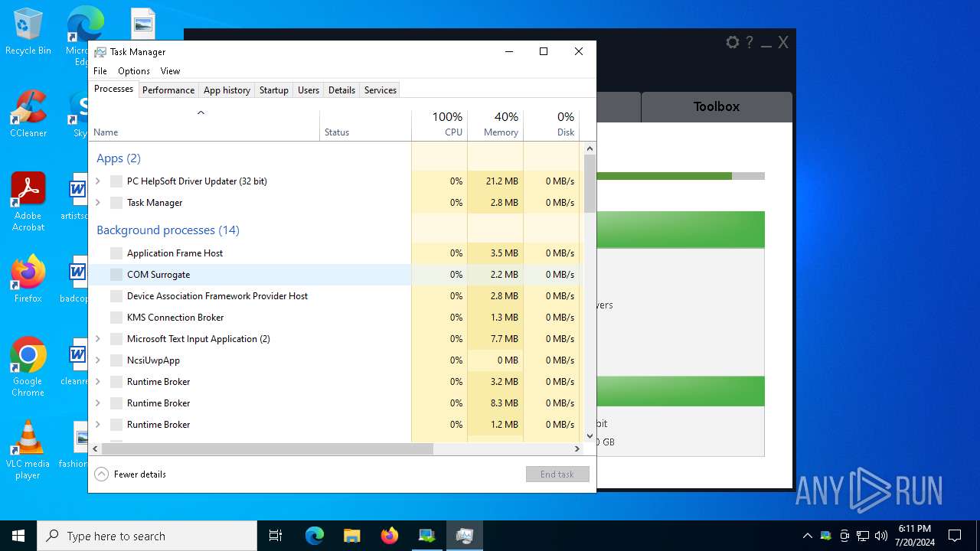Launch Microsoft Edge from the taskbar
Viewport: 980px width, 551px height.
[315, 536]
